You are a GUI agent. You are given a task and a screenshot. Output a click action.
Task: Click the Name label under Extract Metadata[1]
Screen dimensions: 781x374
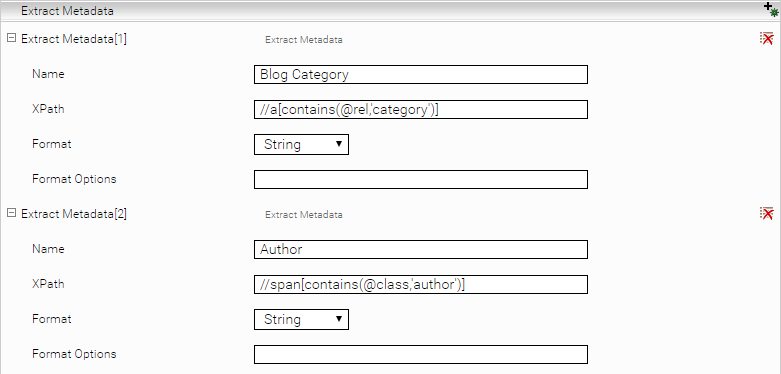[x=48, y=74]
